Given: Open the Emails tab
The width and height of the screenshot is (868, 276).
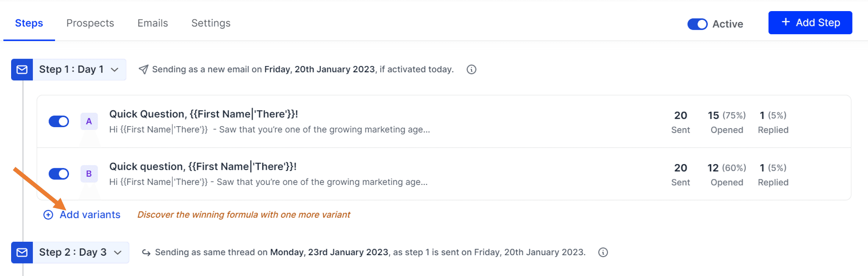Looking at the screenshot, I should click(152, 23).
